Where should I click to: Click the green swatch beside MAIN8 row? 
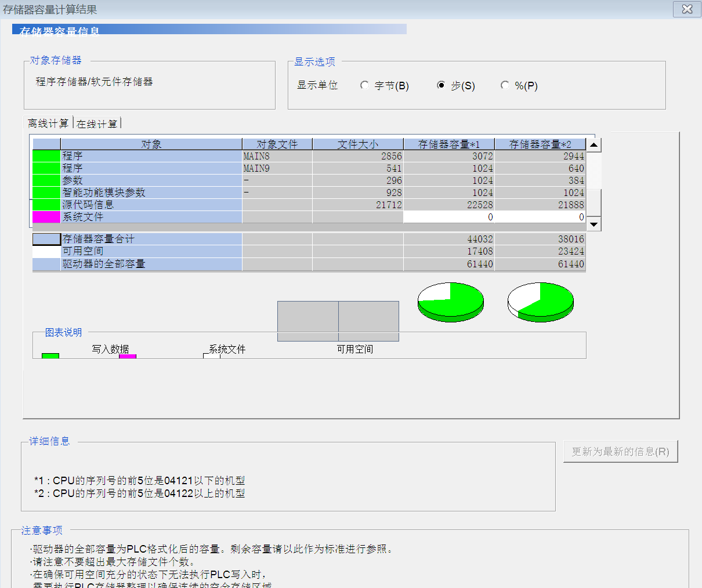(x=46, y=156)
